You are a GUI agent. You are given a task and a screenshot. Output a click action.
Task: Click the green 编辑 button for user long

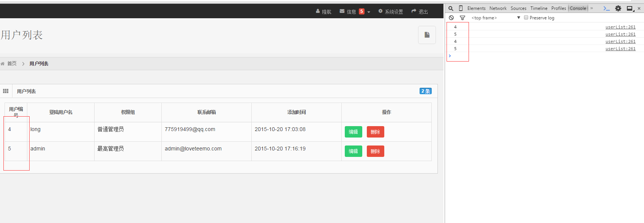353,132
